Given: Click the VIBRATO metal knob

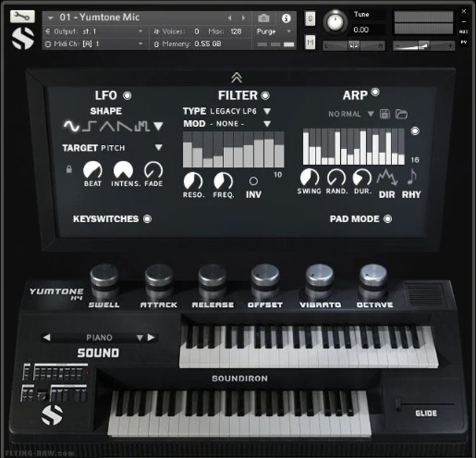Looking at the screenshot, I should (x=319, y=276).
